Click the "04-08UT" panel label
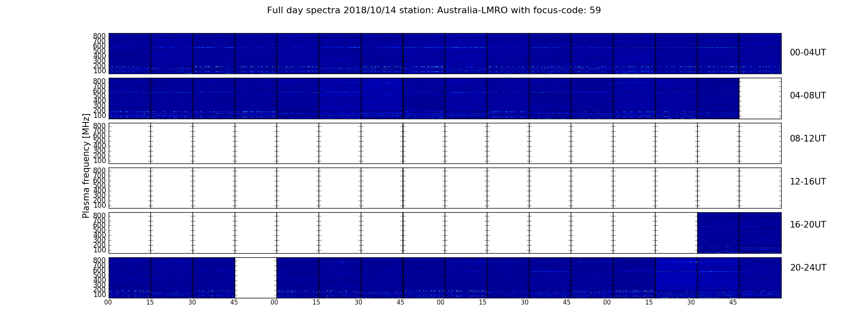 click(808, 96)
